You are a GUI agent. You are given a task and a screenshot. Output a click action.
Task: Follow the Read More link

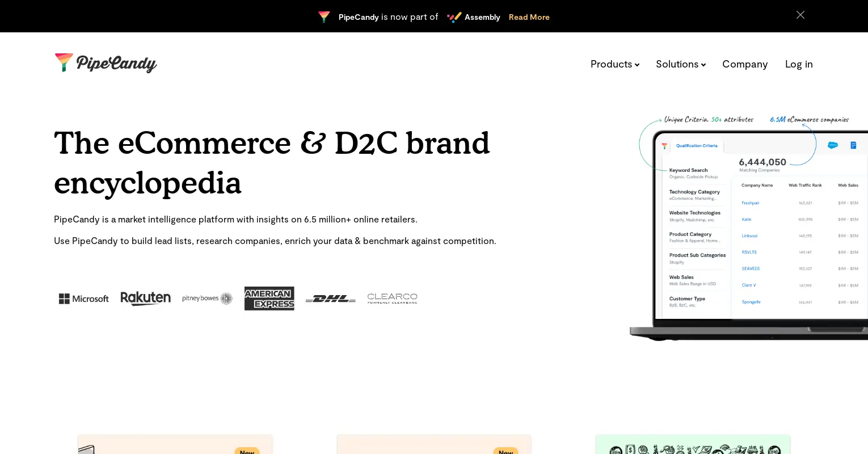click(x=529, y=17)
